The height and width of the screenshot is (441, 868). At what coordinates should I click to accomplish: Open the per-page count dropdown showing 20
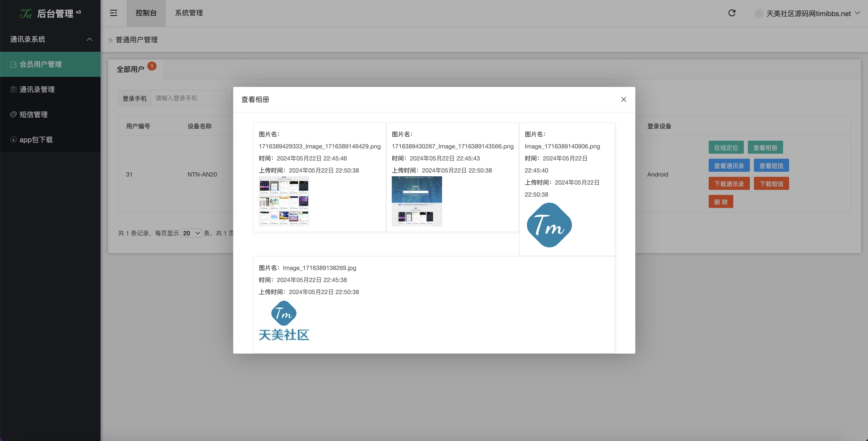point(191,233)
